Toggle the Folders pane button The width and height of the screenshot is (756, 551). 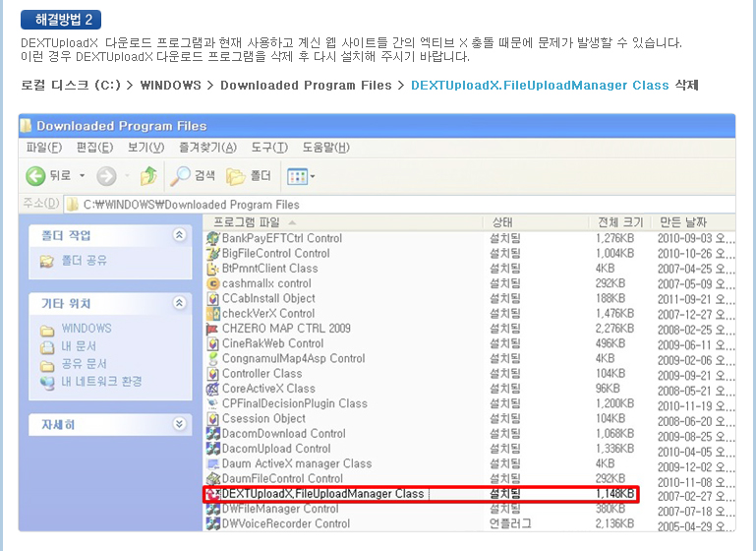point(249,176)
